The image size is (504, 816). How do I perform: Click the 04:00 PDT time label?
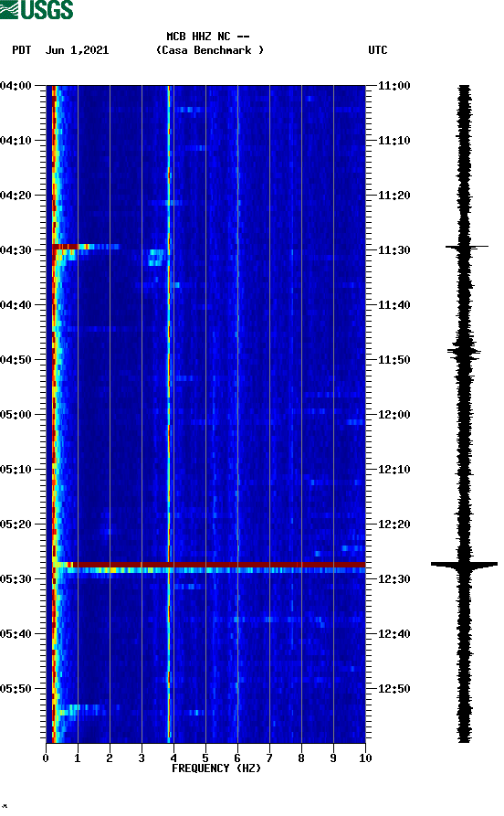[x=16, y=85]
